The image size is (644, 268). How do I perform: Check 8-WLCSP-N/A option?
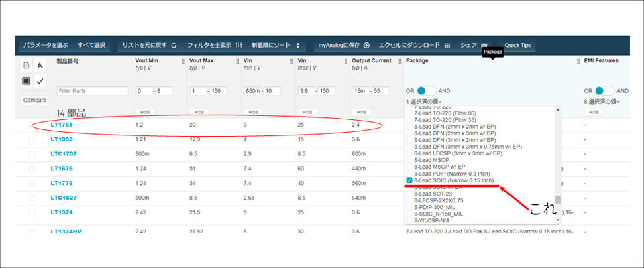click(409, 220)
